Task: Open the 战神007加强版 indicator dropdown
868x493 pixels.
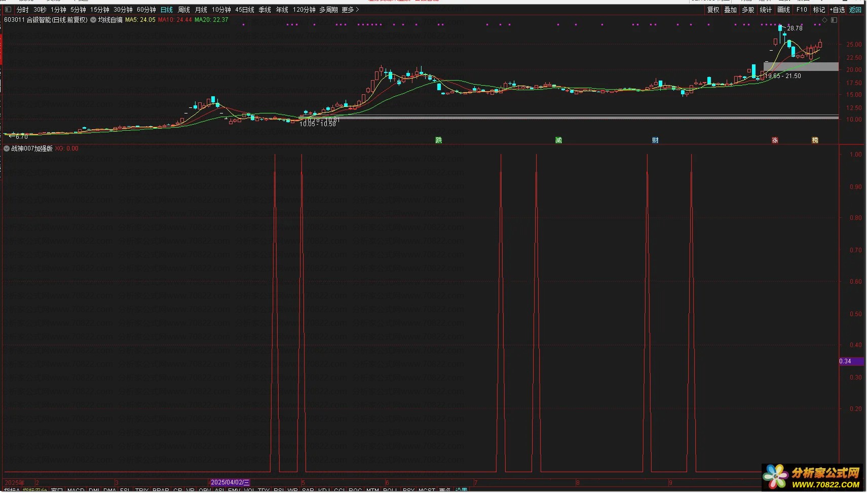Action: coord(7,148)
